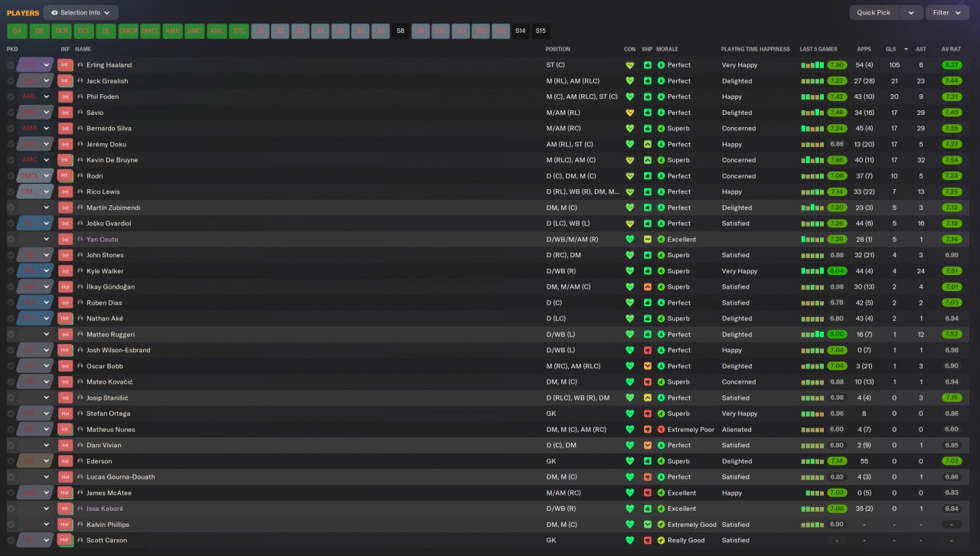Select the DCR position slot
Viewport: 980px width, 556px height.
(61, 31)
